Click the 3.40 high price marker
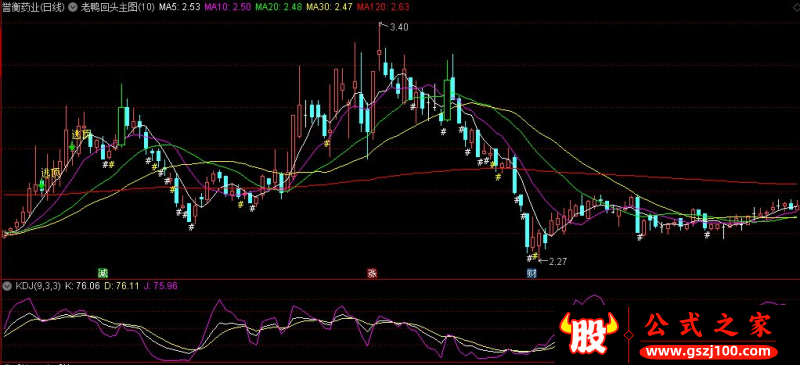800x365 pixels. click(398, 28)
